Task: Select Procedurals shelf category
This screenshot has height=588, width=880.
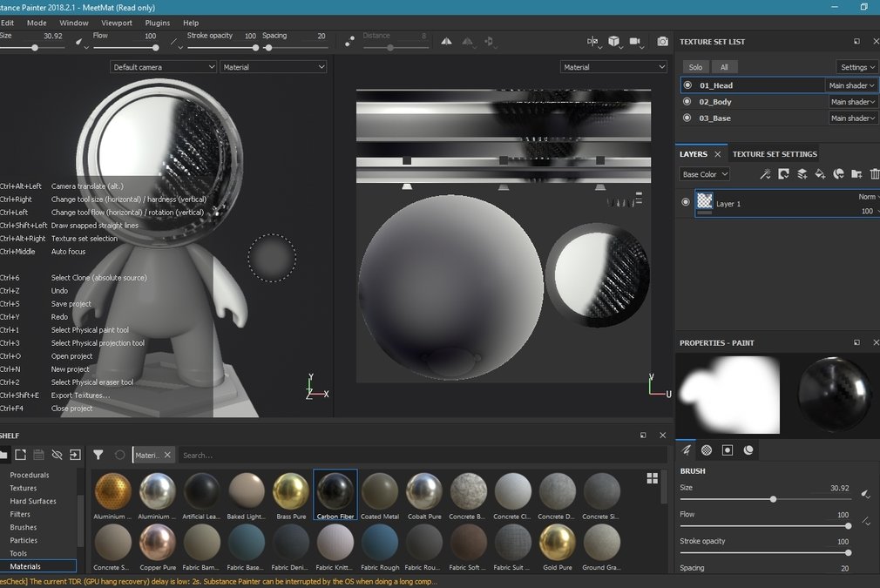Action: [29, 475]
